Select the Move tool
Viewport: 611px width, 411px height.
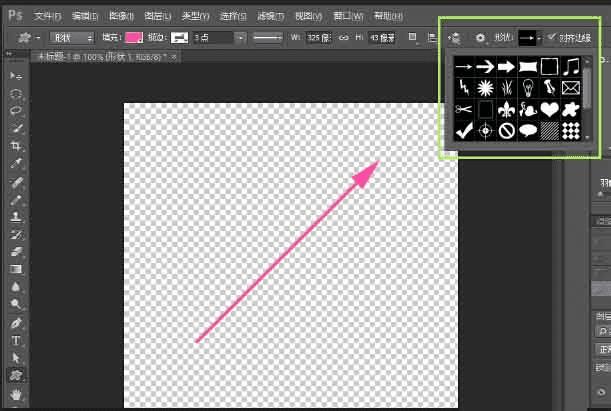[16, 76]
